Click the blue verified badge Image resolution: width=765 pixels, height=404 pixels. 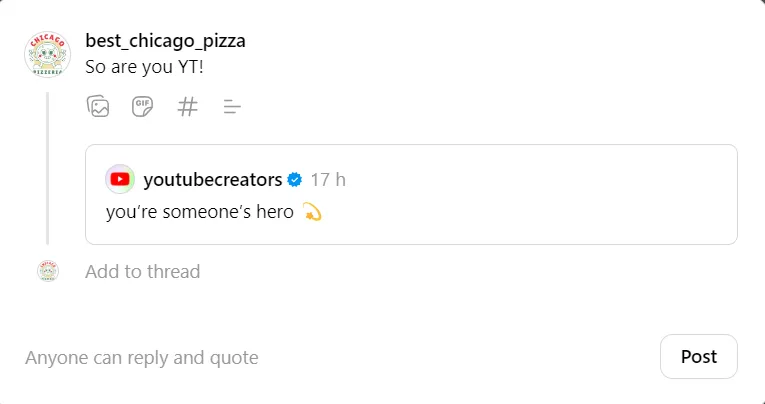(x=295, y=180)
